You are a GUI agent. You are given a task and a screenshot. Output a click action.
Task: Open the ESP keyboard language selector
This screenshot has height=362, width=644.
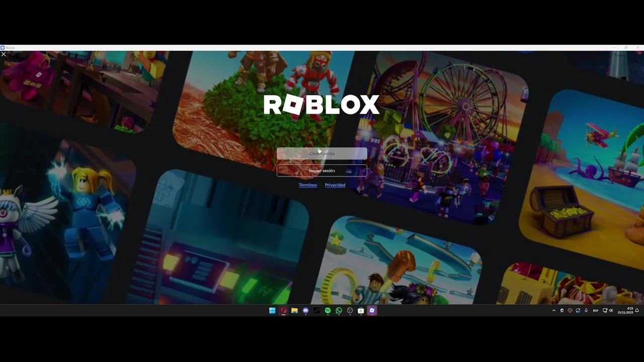(596, 311)
